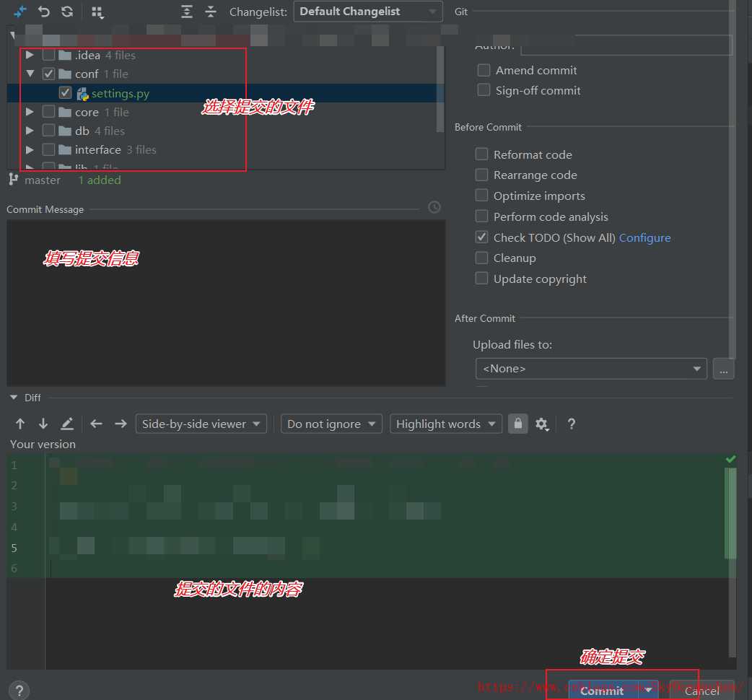Viewport: 752px width, 700px height.
Task: Click the right options panel scrollbar
Action: [732, 180]
